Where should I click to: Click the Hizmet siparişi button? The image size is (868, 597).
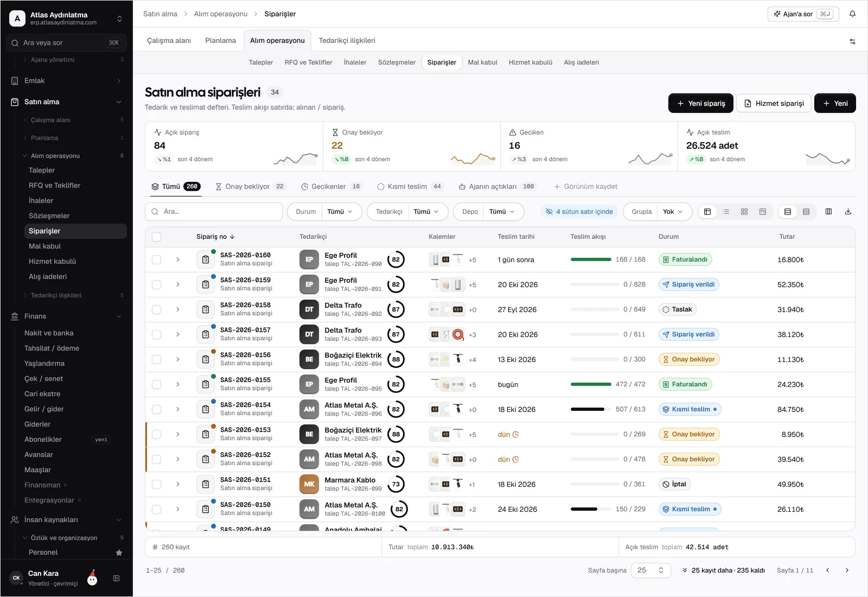[x=774, y=103]
